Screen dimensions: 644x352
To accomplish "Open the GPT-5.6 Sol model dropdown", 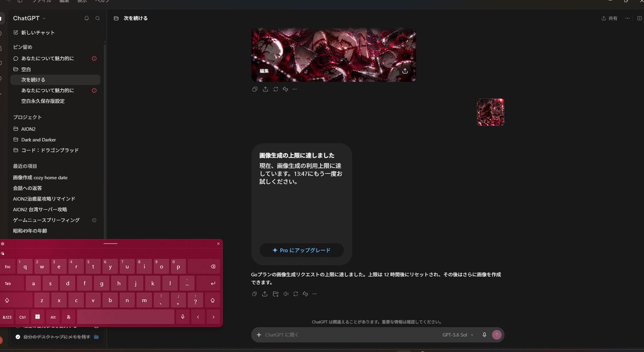I will 458,335.
